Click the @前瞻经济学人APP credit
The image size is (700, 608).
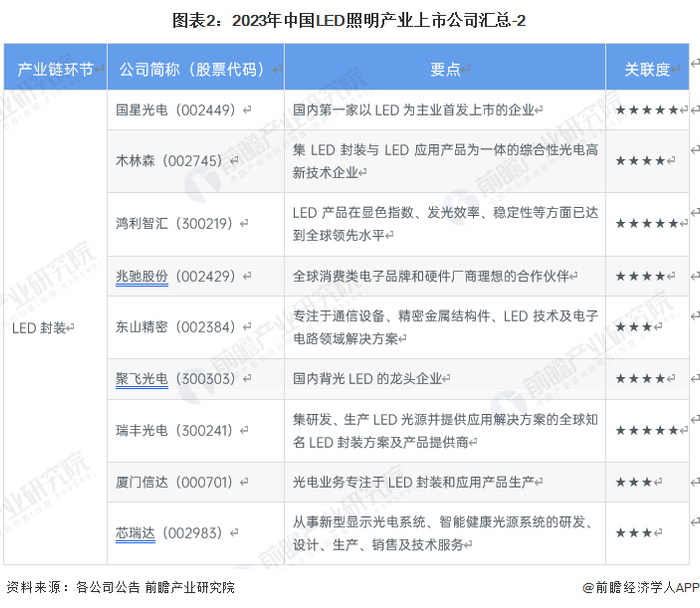pyautogui.click(x=641, y=587)
